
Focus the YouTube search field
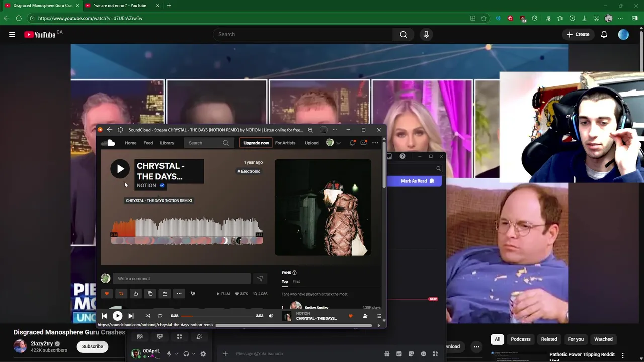click(x=303, y=34)
